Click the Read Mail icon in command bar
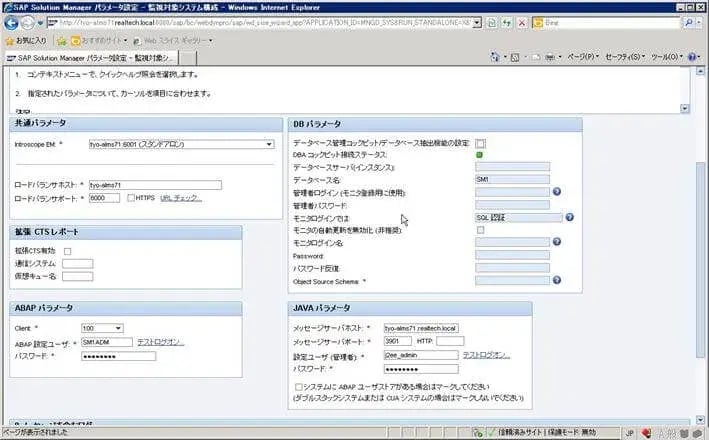The width and height of the screenshot is (709, 440). [536, 57]
